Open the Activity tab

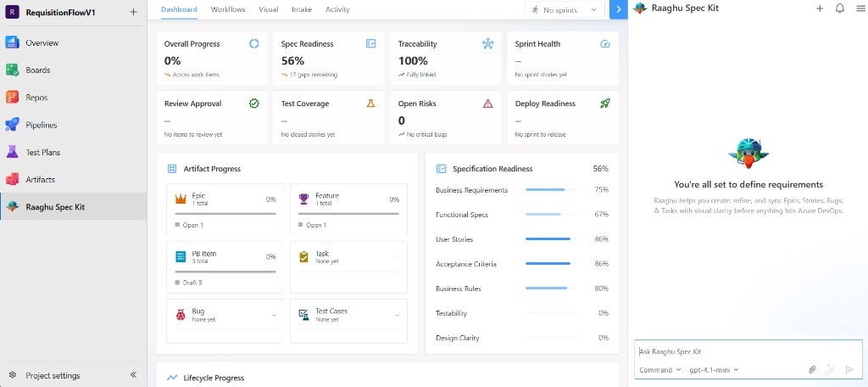(x=337, y=9)
